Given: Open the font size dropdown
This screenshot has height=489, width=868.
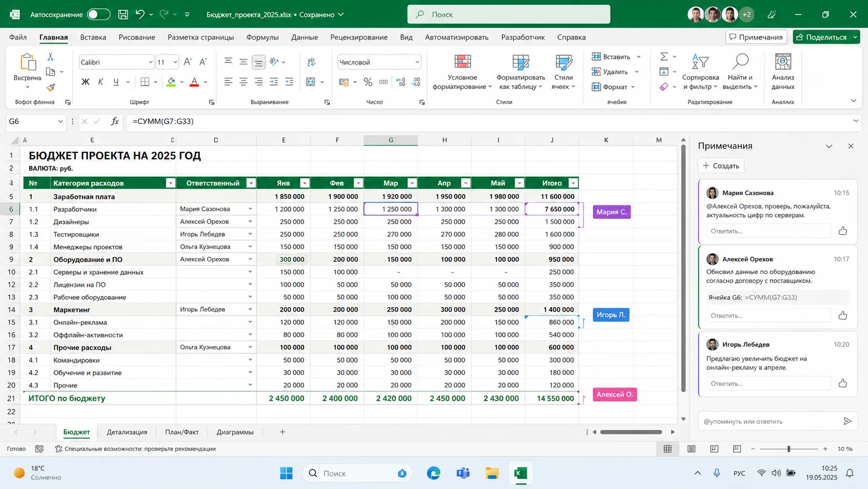Looking at the screenshot, I should [x=175, y=62].
